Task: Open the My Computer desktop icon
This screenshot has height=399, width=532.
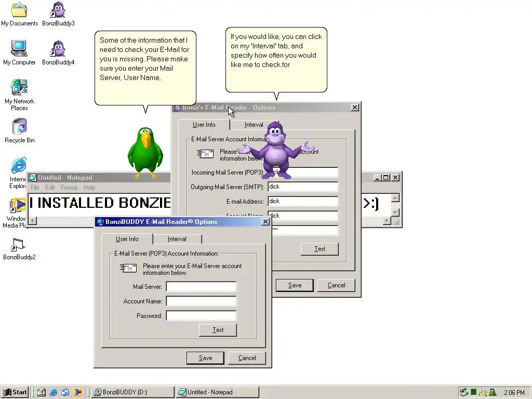Action: pos(19,48)
